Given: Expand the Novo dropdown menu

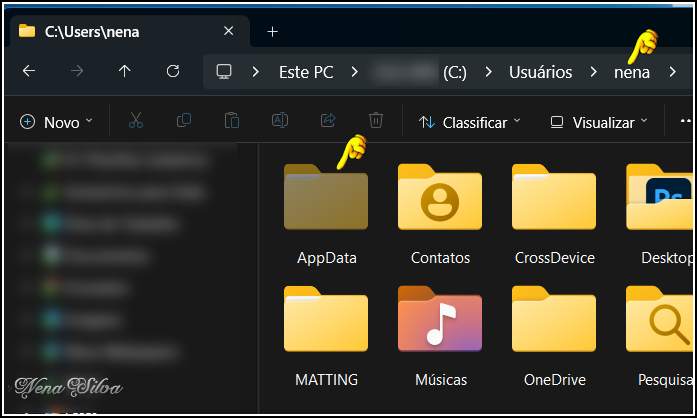Looking at the screenshot, I should (x=57, y=122).
